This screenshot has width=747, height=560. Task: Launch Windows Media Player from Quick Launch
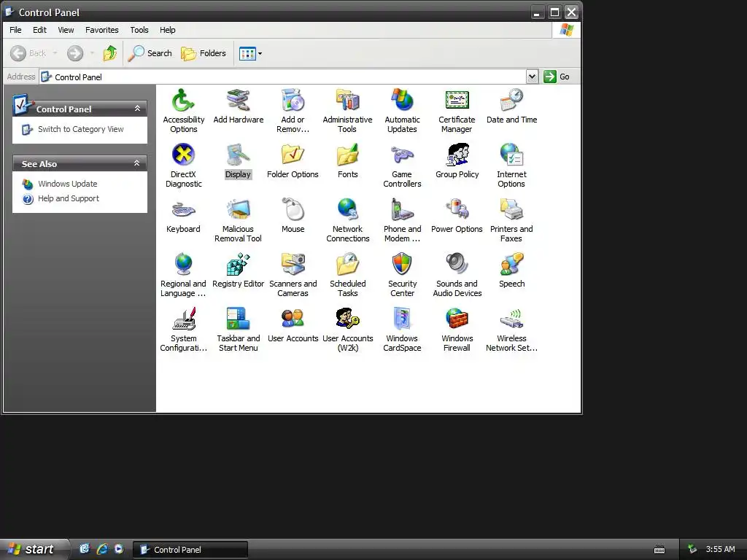point(119,549)
